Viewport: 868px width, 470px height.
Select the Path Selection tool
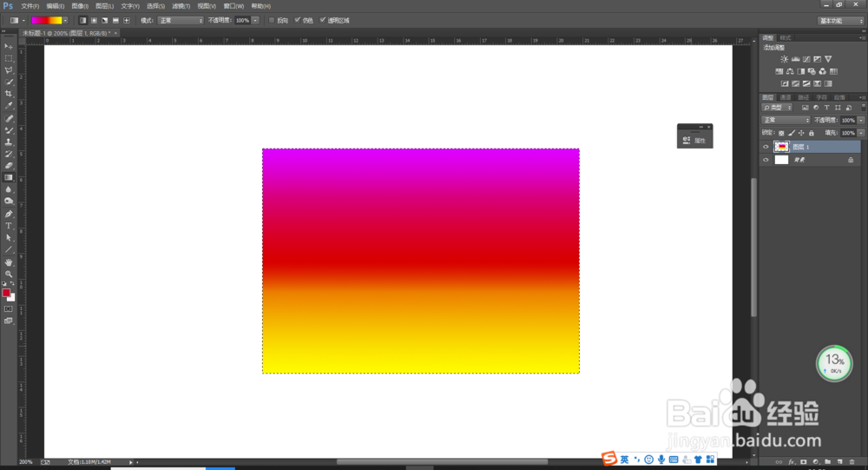(x=9, y=238)
